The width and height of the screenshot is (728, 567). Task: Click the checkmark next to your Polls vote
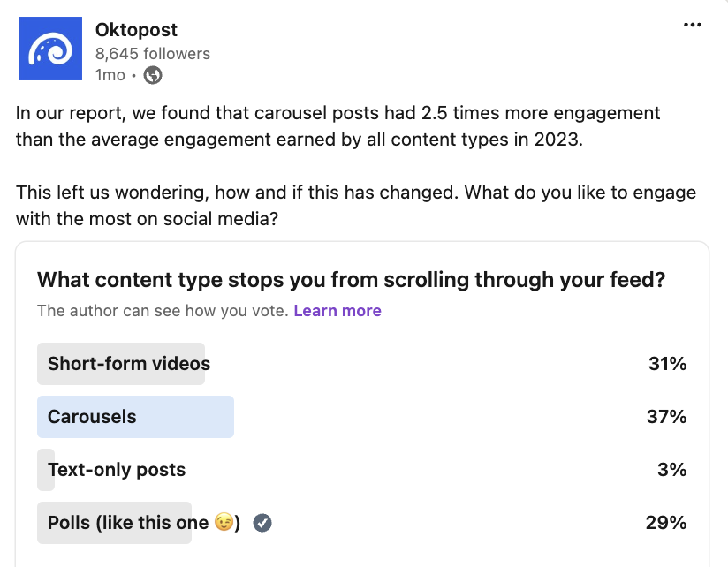coord(262,523)
